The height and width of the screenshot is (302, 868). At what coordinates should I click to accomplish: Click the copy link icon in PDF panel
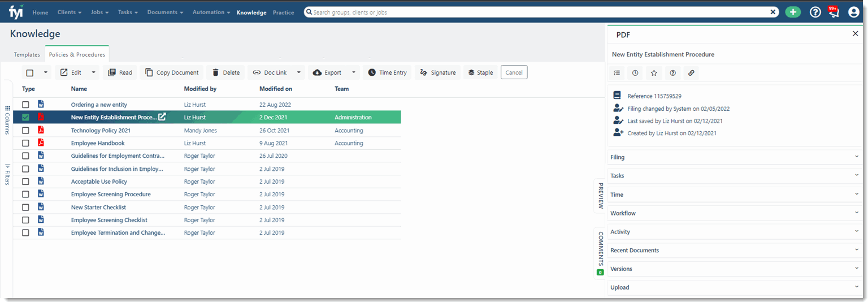691,73
